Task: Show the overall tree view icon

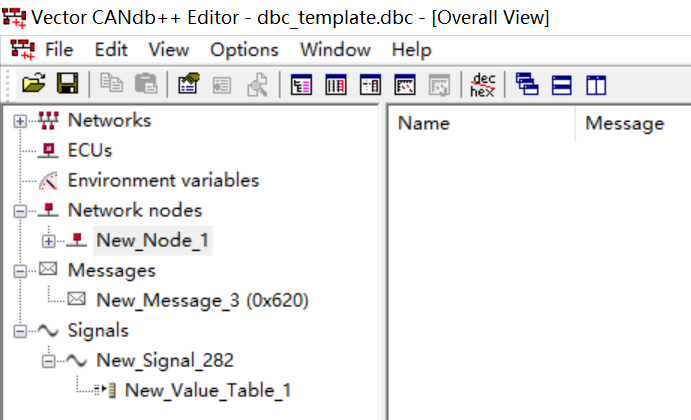Action: pyautogui.click(x=301, y=85)
